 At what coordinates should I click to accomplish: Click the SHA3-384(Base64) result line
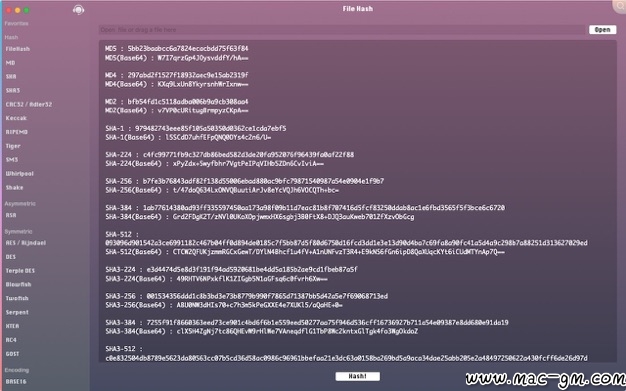coord(261,331)
